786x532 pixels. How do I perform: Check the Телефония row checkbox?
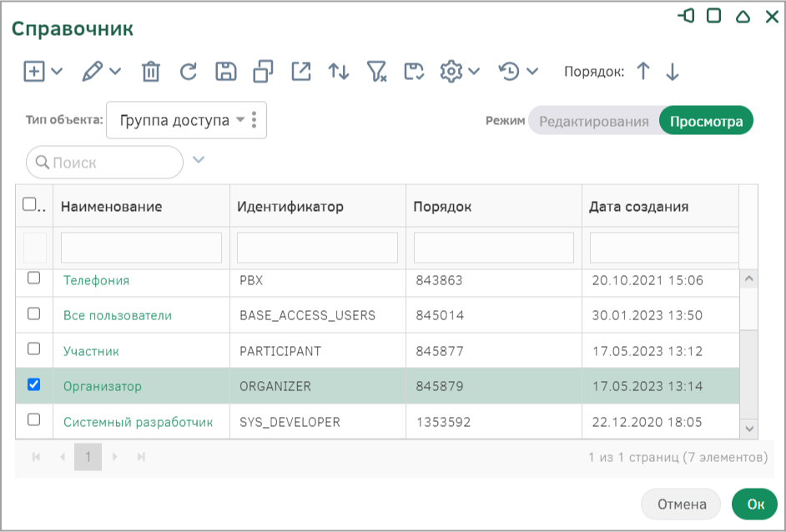click(33, 278)
